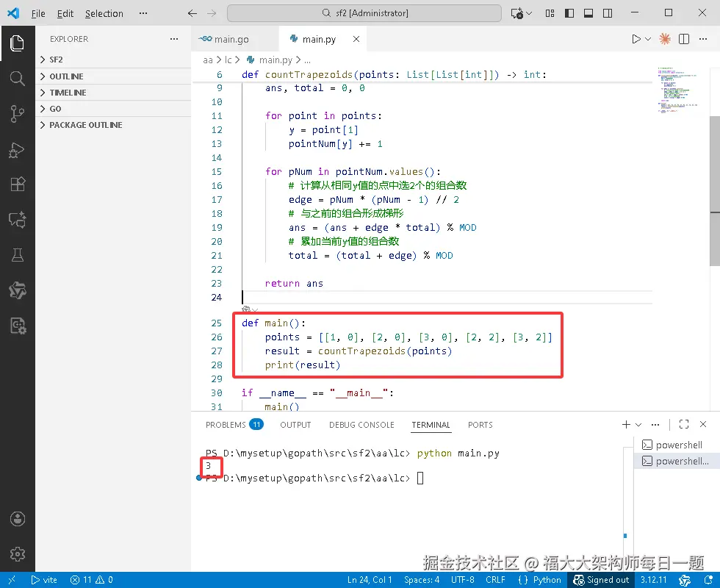Viewport: 720px width, 588px height.
Task: Open the remote window status icon
Action: (12, 580)
